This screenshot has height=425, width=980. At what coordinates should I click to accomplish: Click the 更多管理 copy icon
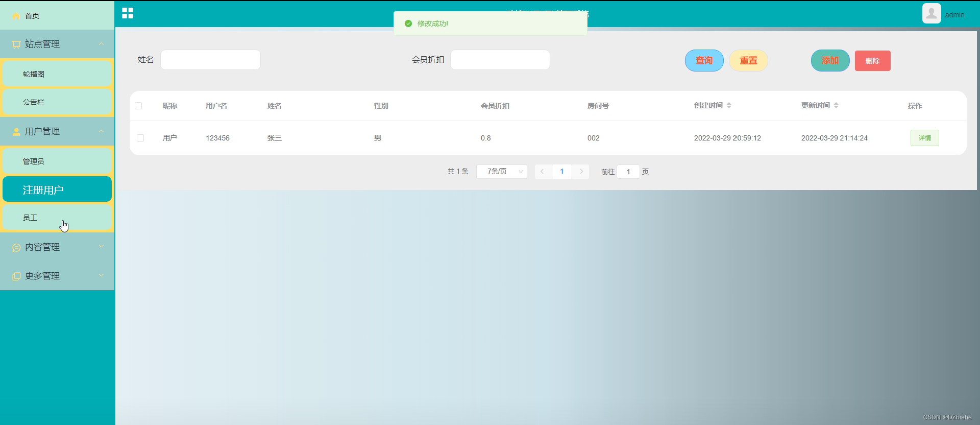[16, 276]
